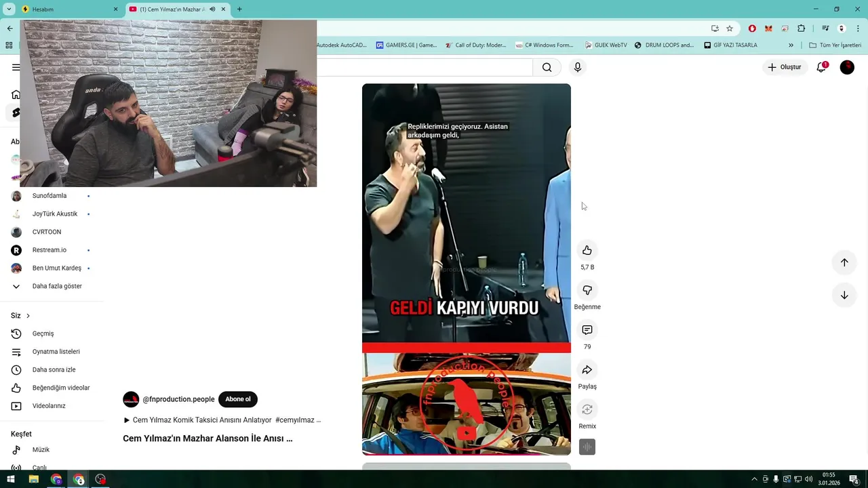Image resolution: width=868 pixels, height=488 pixels.
Task: Click the Short title Cem Yılmaz'ın Mazhar
Action: point(208,439)
